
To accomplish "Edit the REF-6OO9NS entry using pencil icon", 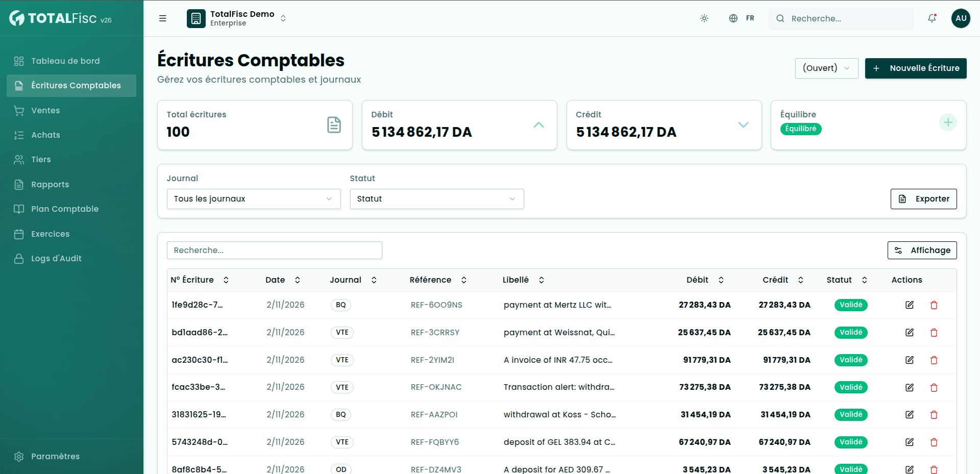I will pos(909,305).
